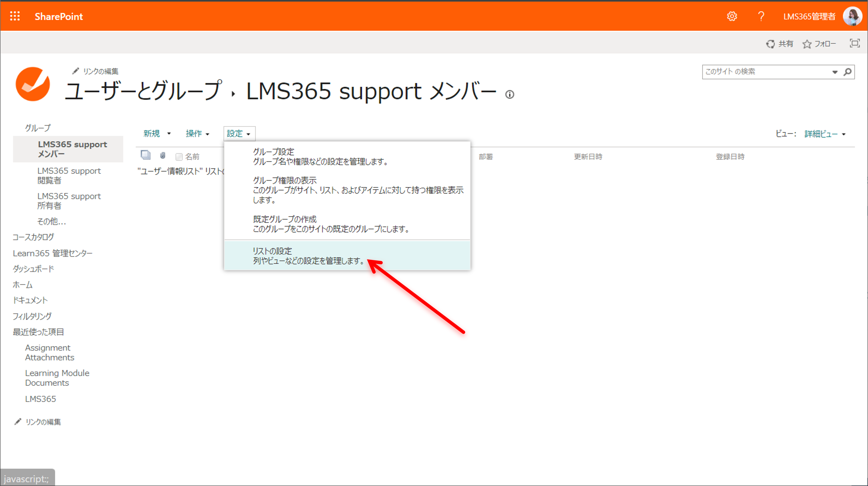Sort by the 登録日時 column header
The height and width of the screenshot is (486, 868).
click(730, 157)
